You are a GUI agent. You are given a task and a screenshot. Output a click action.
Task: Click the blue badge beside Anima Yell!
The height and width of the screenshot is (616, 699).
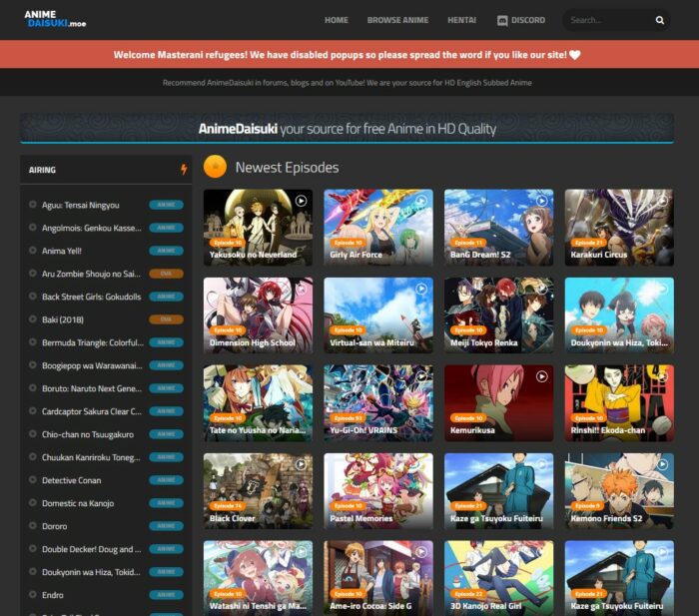coord(166,251)
